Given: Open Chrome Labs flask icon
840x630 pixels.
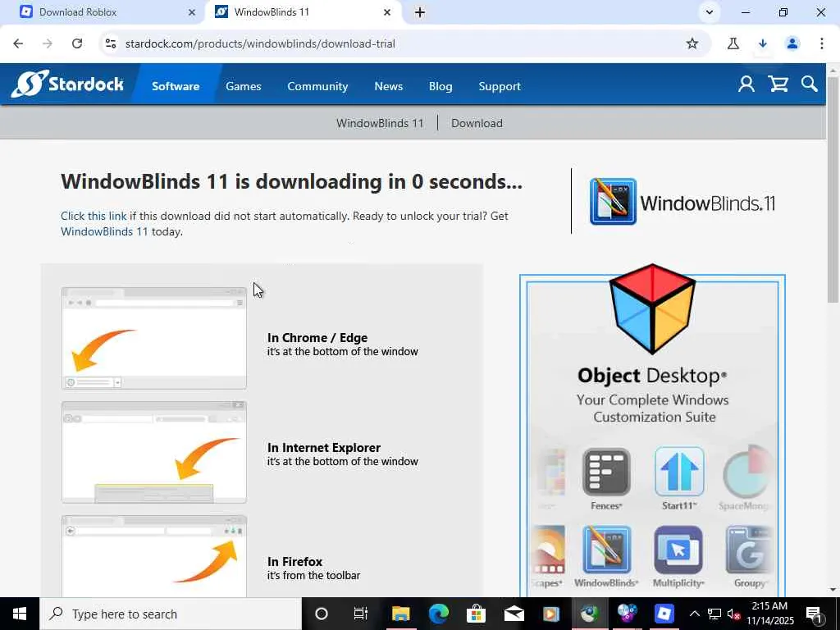Looking at the screenshot, I should [x=733, y=43].
